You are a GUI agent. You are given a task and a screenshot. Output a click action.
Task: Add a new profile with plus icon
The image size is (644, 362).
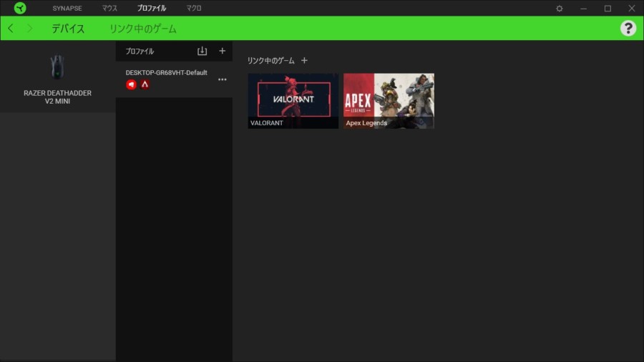pos(222,51)
